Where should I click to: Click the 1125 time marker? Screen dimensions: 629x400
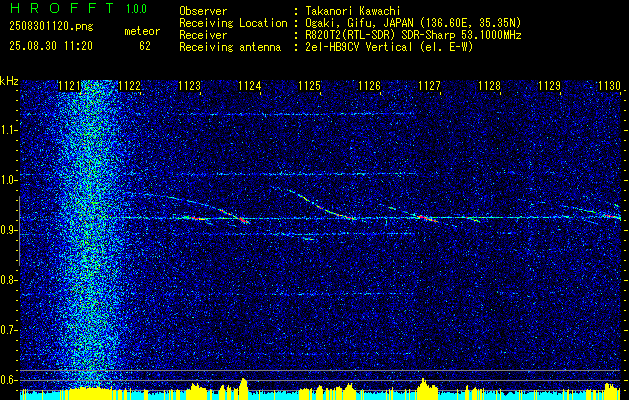click(x=309, y=85)
